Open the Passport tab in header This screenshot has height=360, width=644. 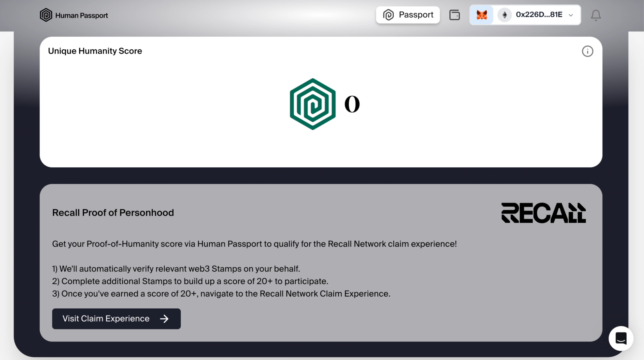click(x=408, y=15)
